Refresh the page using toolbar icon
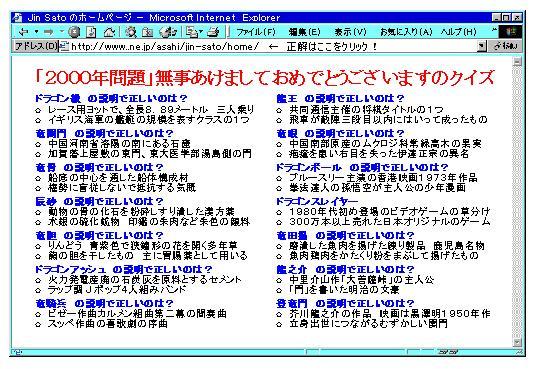 point(91,32)
